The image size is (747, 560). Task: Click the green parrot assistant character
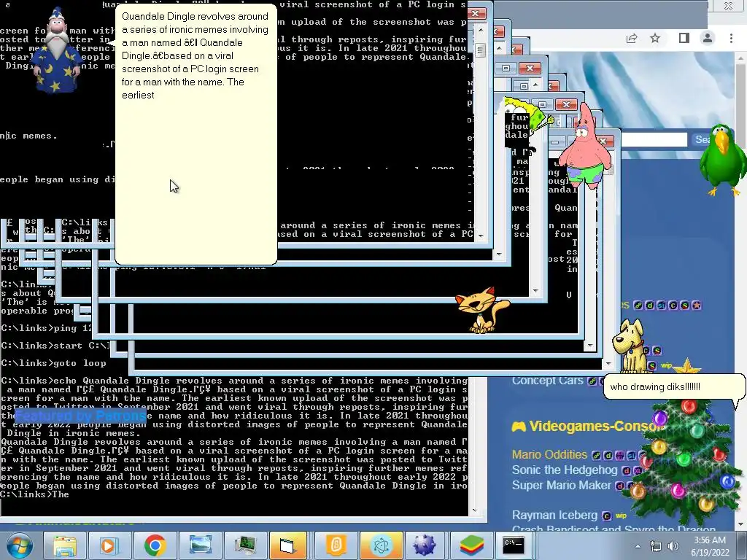click(x=723, y=160)
